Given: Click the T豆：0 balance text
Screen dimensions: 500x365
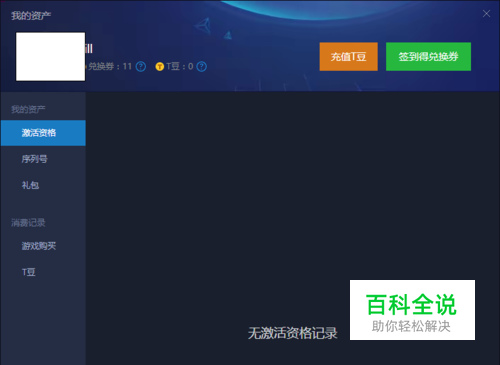Looking at the screenshot, I should click(180, 67).
